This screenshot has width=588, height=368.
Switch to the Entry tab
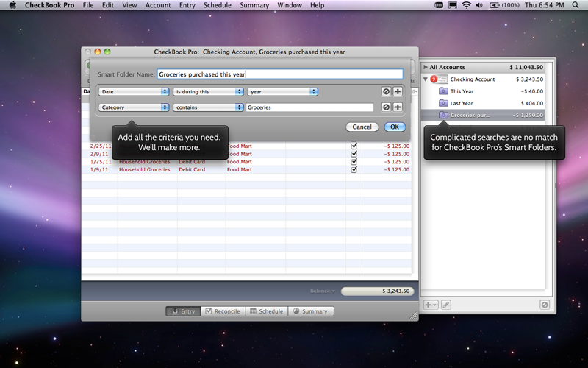tap(183, 311)
